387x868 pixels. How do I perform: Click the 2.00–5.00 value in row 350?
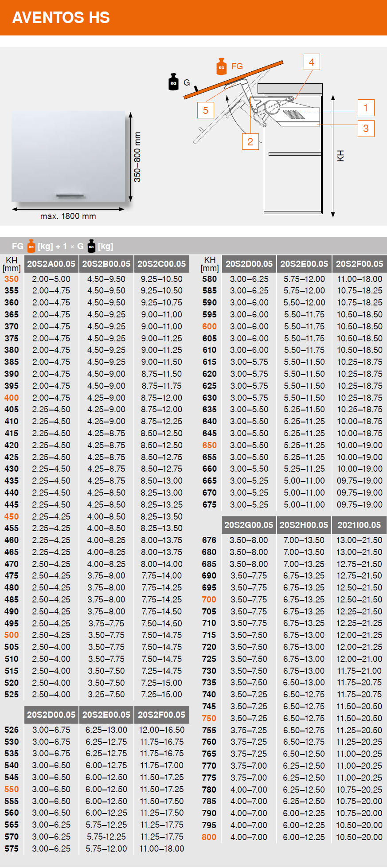click(x=51, y=279)
